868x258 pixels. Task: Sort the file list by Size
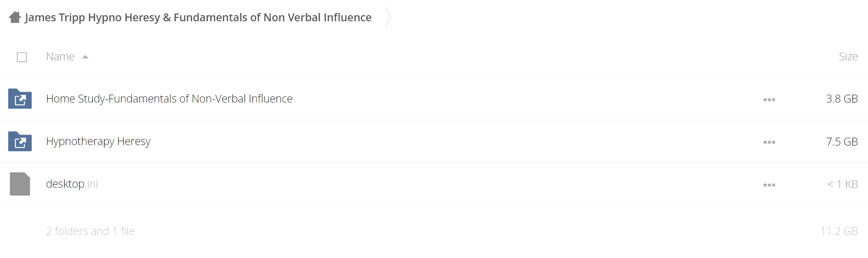(848, 56)
